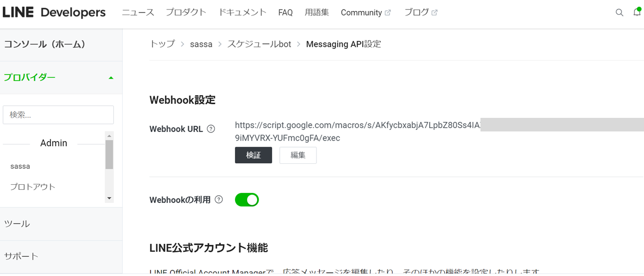Click the LINE Developers logo
Viewport: 644px width, 276px height.
tap(54, 13)
